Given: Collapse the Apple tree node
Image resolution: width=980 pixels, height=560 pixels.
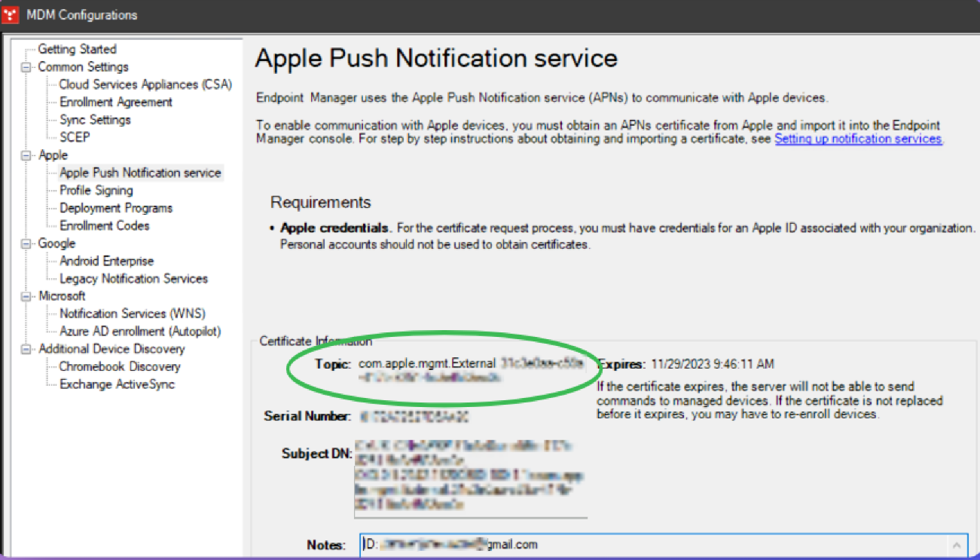Looking at the screenshot, I should point(28,155).
